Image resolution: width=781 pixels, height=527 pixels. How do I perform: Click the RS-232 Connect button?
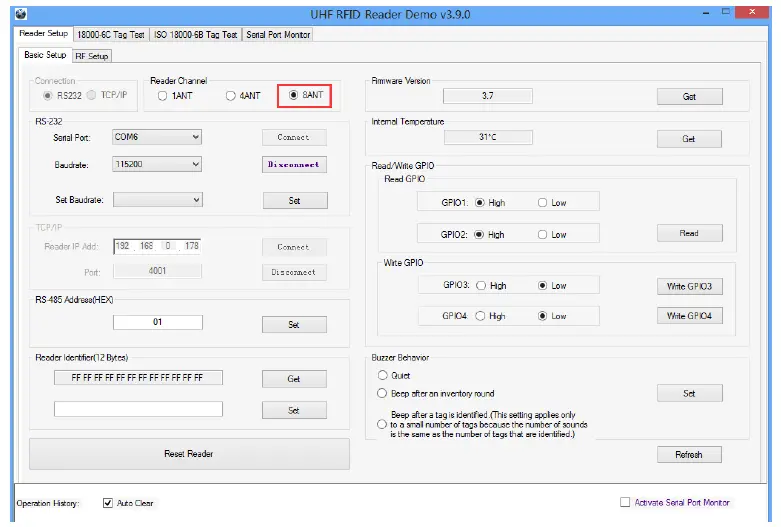(294, 137)
